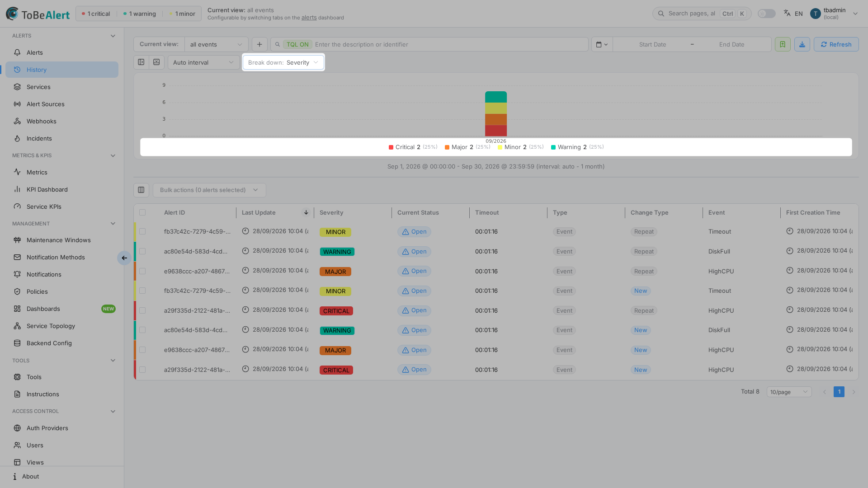Open the Bulk actions dropdown
Viewport: 868px width, 488px height.
pos(209,190)
